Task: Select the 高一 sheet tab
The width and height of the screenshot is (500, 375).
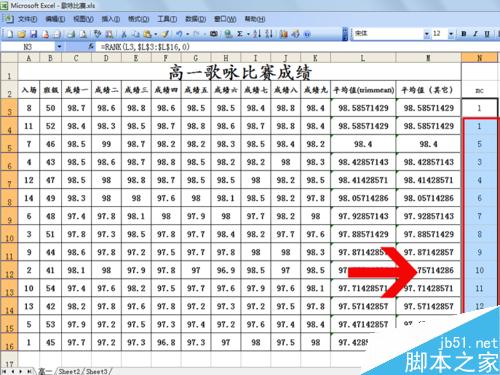Action: [44, 371]
